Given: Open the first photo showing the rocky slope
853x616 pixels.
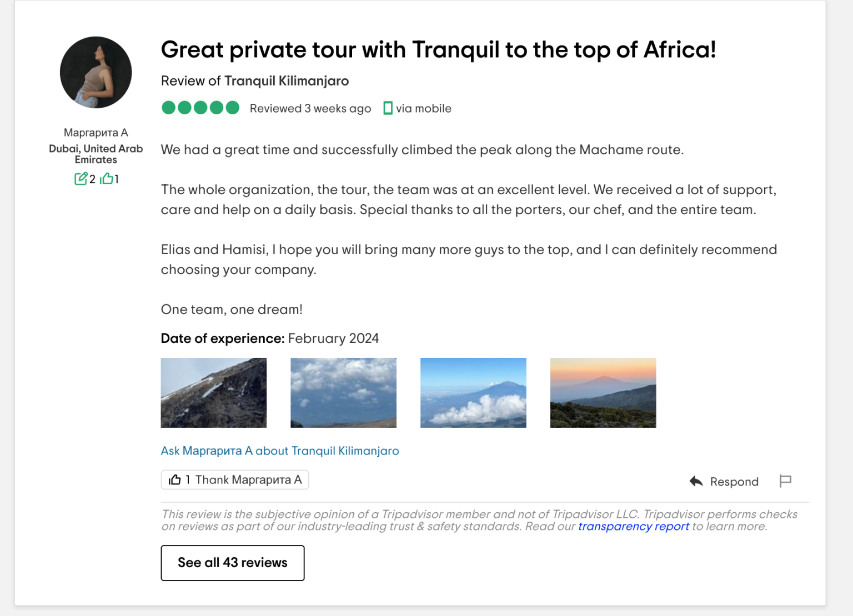Looking at the screenshot, I should (213, 392).
